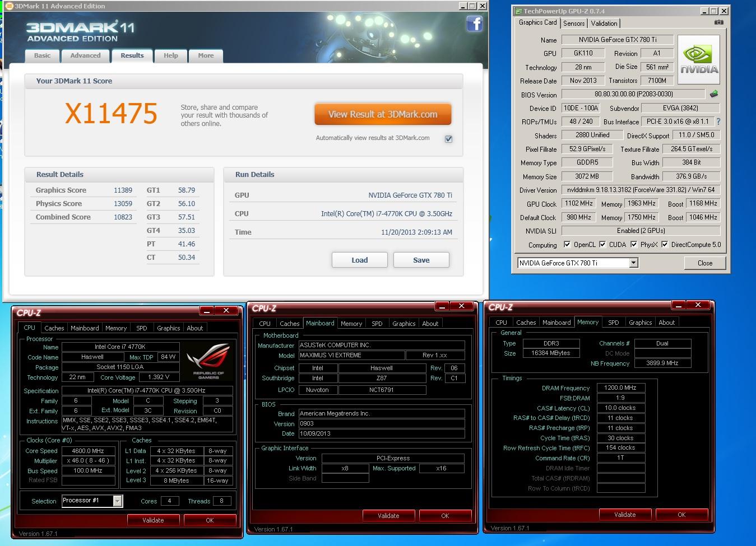Click OK in the left CPU-Z window
This screenshot has height=546, width=756.
pos(210,520)
